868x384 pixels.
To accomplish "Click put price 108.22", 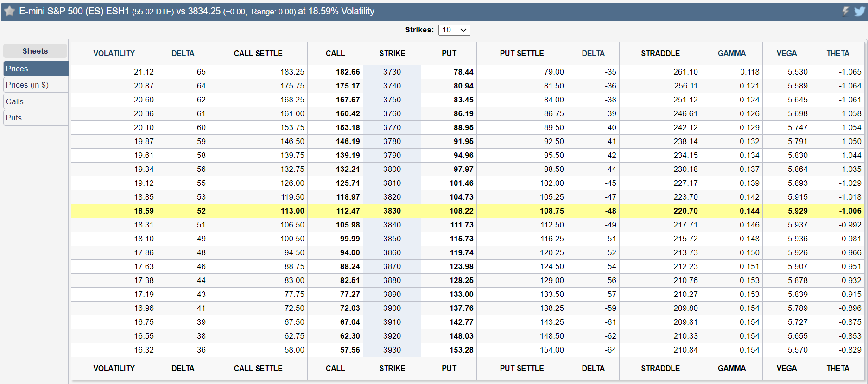I will pos(462,211).
